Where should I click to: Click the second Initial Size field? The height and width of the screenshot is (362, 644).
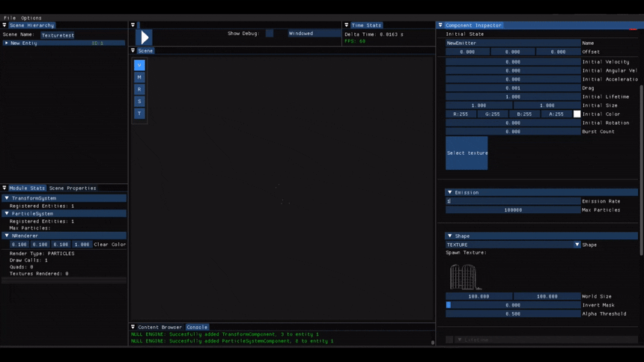click(547, 105)
